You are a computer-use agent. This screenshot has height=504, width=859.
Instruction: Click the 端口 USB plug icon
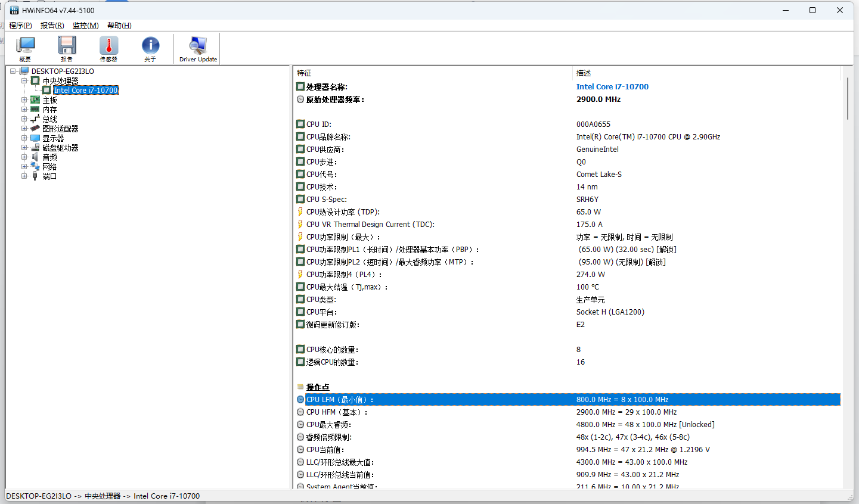click(35, 176)
